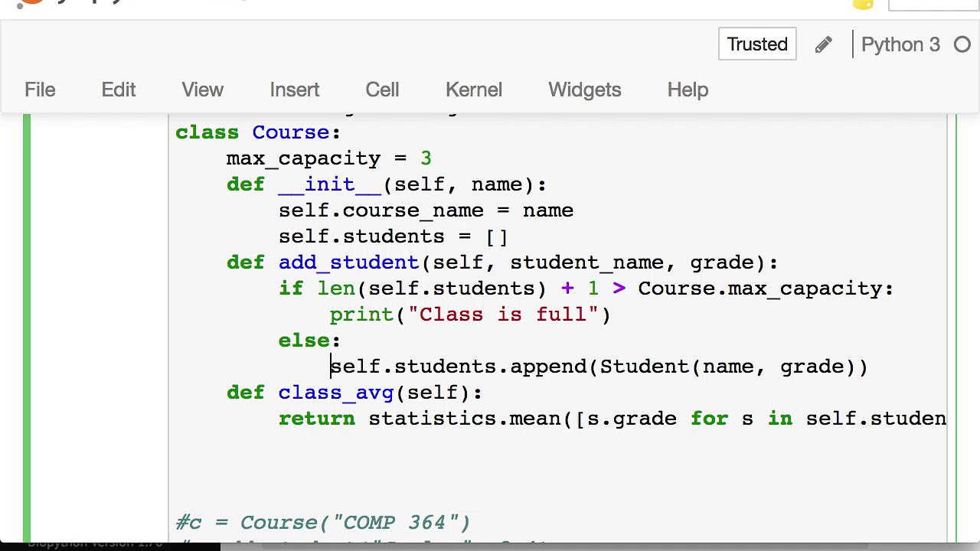Click the 'else:' line
Screen dimensions: 980x551
pyautogui.click(x=309, y=341)
